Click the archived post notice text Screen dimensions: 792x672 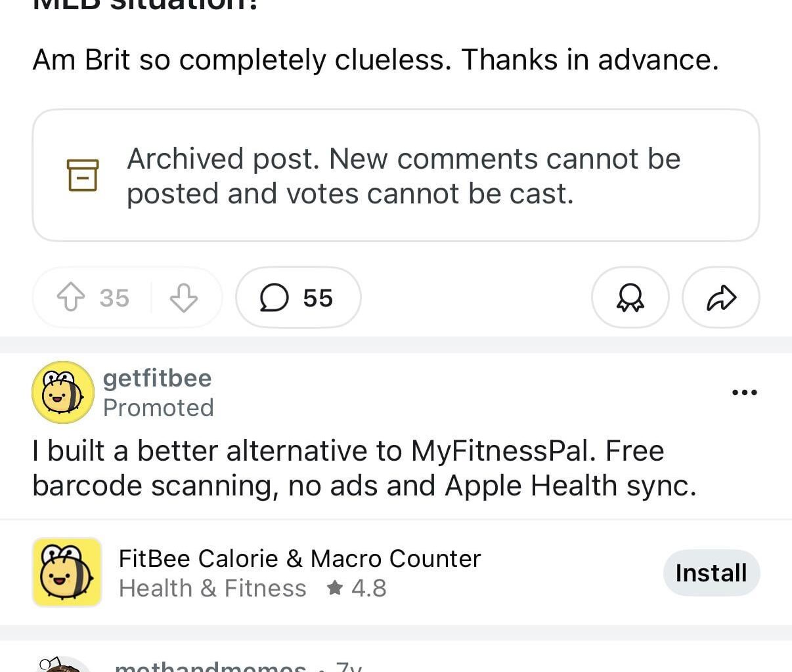(x=403, y=176)
